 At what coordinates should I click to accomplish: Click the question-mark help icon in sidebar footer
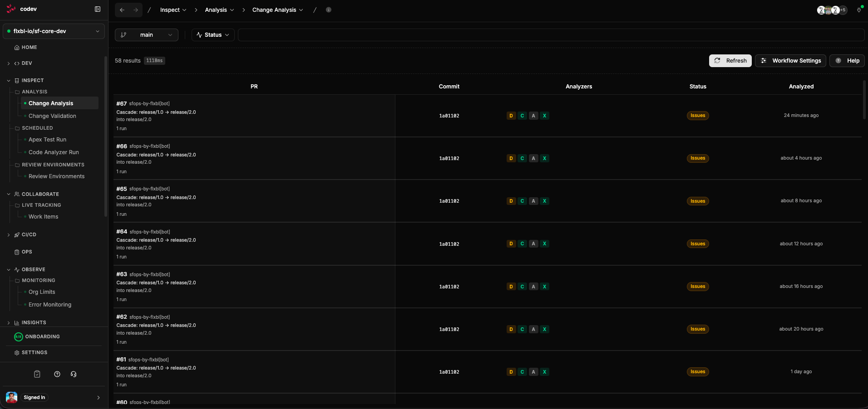click(x=57, y=374)
